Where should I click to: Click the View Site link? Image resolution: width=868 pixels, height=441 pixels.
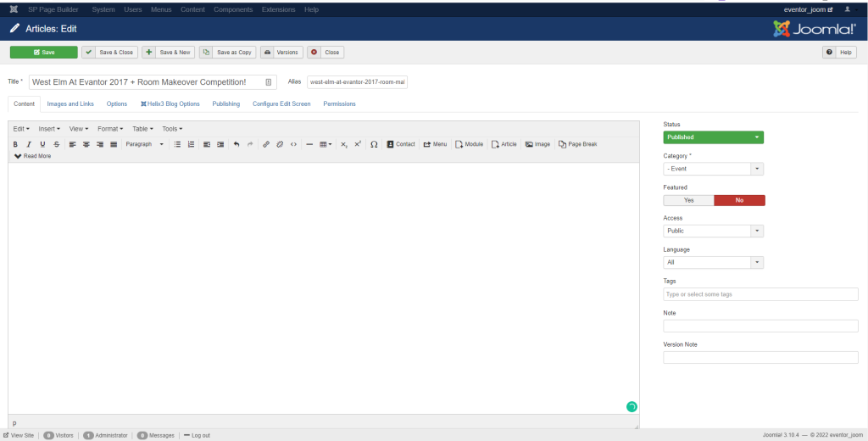[x=19, y=435]
